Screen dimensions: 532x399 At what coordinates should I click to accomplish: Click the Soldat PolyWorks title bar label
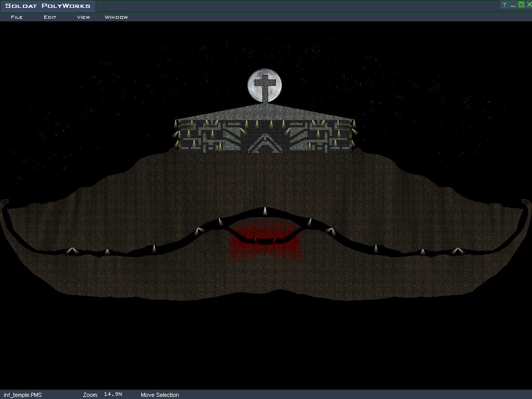coord(48,6)
